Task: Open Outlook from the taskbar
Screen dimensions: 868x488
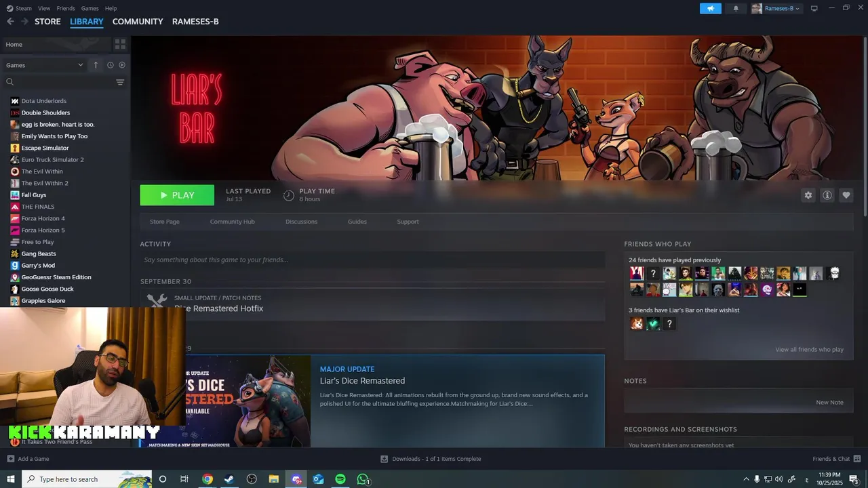Action: (318, 479)
